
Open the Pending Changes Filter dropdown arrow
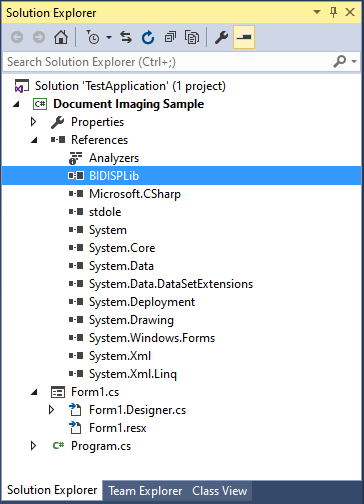click(109, 37)
